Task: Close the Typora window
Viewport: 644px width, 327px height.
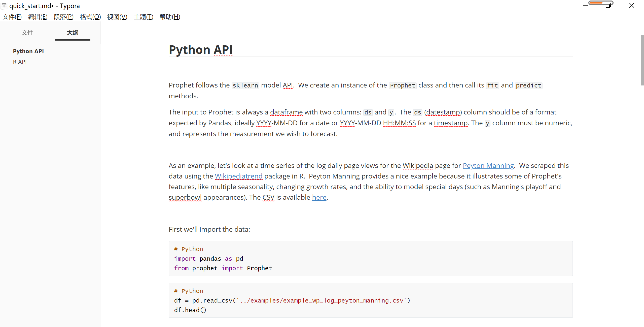Action: coord(631,6)
